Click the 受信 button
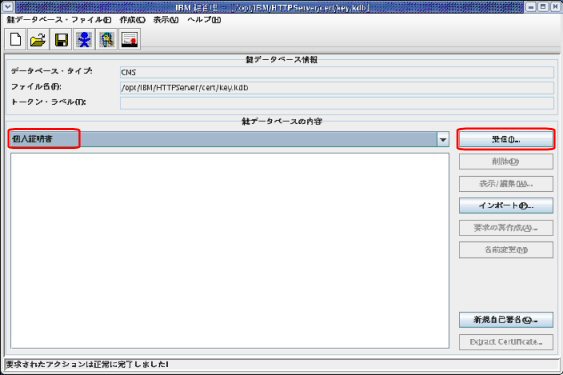Viewport: 563px width, 375px height. coord(506,139)
